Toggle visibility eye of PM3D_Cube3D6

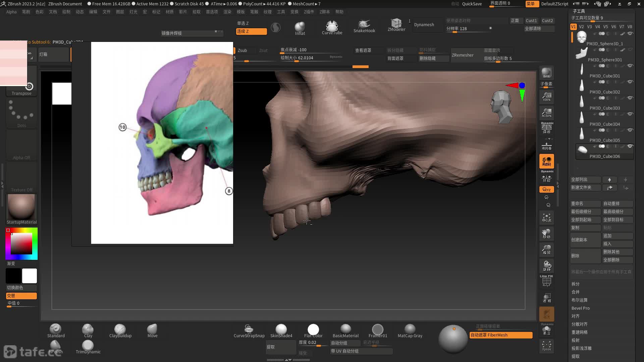pyautogui.click(x=630, y=146)
